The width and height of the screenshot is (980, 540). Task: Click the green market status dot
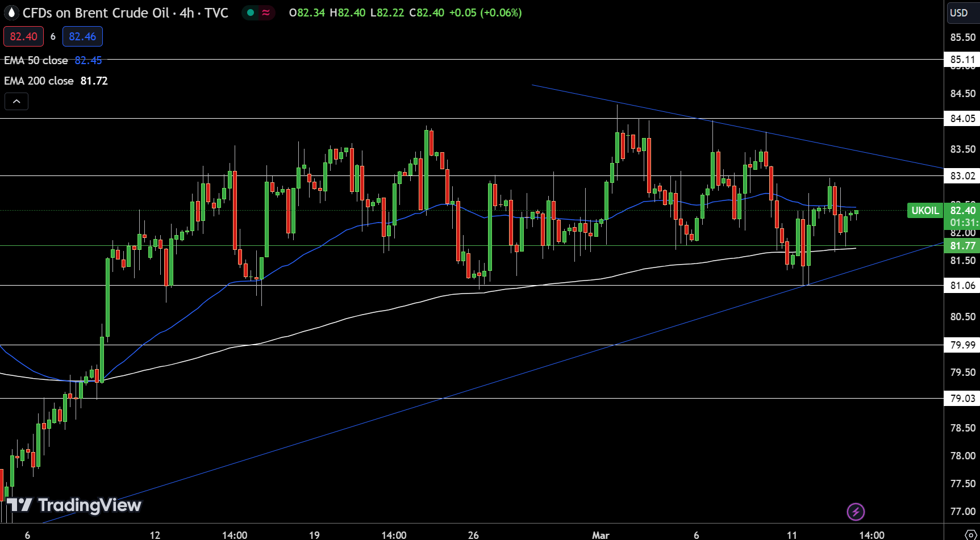tap(251, 12)
